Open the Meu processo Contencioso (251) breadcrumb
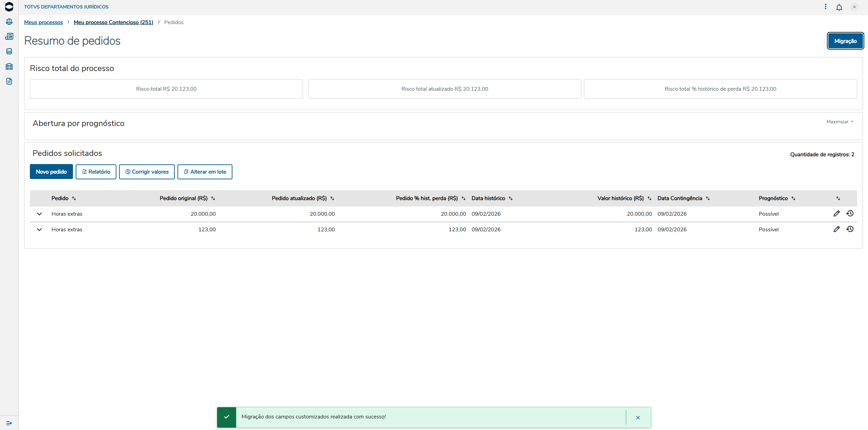The height and width of the screenshot is (430, 868). [x=113, y=22]
